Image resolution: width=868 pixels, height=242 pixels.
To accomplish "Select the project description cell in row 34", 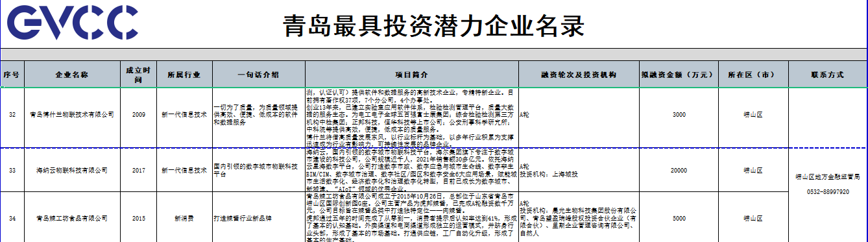I will coord(411,218).
